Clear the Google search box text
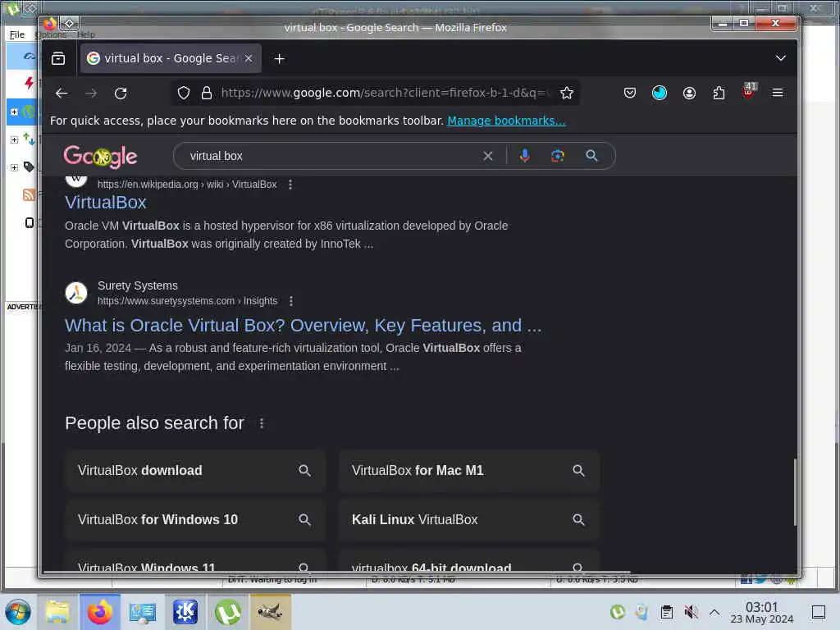The height and width of the screenshot is (630, 840). tap(488, 156)
